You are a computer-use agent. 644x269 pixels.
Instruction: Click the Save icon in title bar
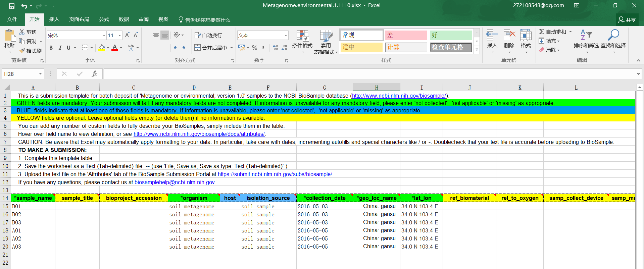pyautogui.click(x=12, y=6)
